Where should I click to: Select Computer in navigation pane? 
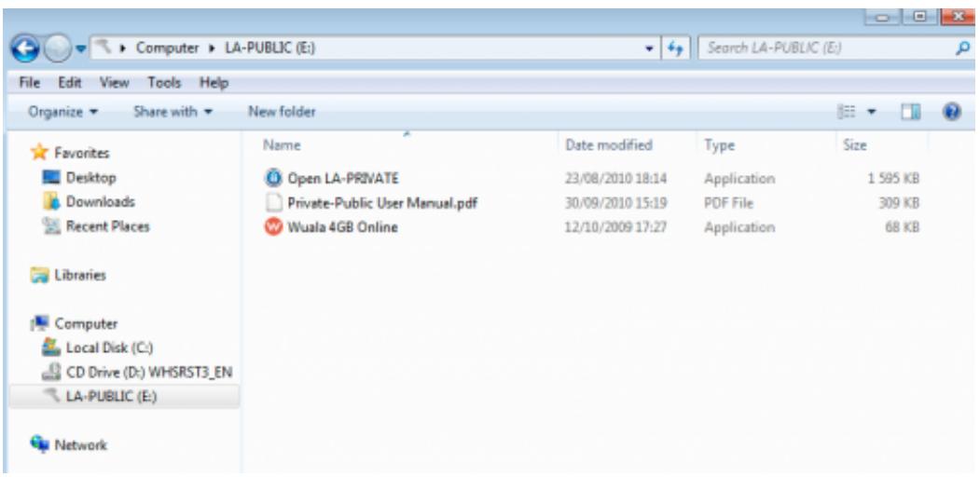coord(86,323)
